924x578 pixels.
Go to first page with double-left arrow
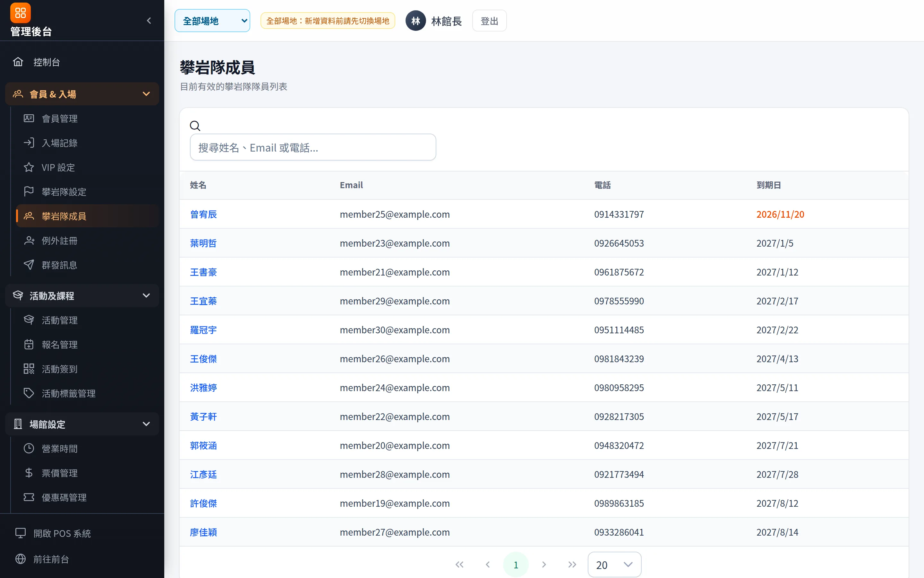coord(459,565)
